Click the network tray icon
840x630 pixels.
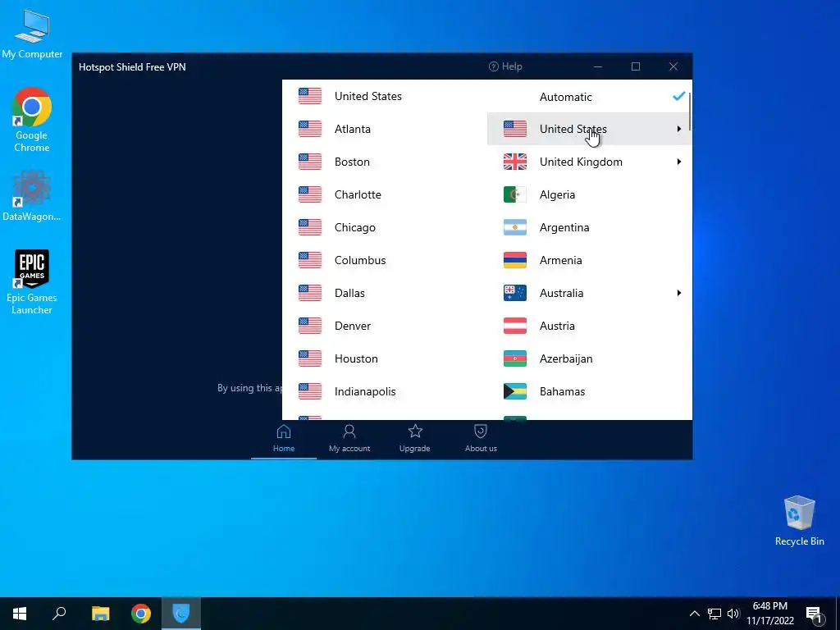click(714, 614)
